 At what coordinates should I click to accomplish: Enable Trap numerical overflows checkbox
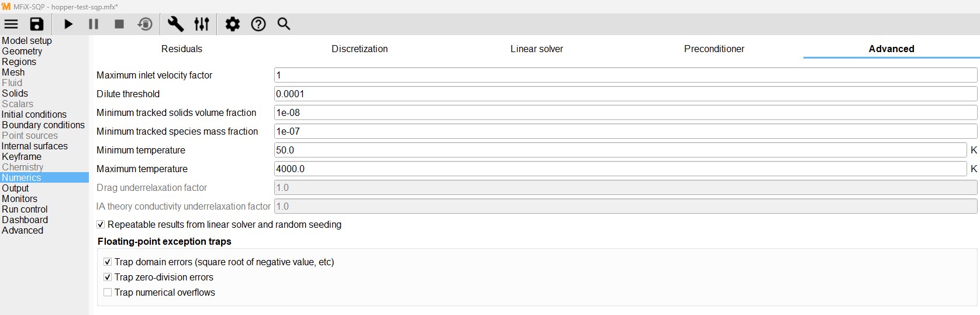108,292
